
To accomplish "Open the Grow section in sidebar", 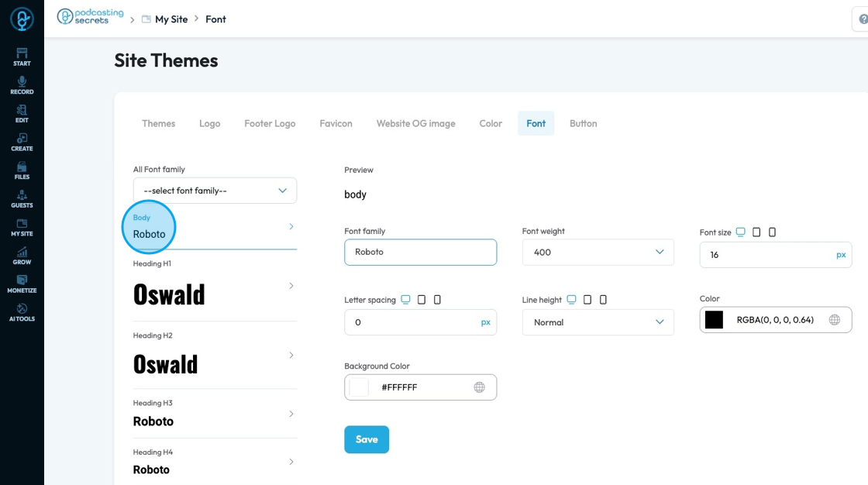I will pos(22,256).
